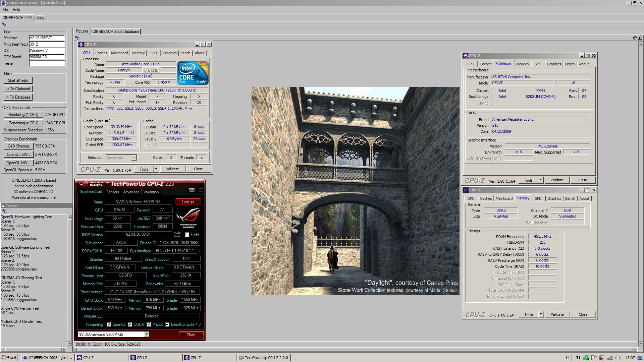644x362 pixels.
Task: Click the pin icon under CINEBENCH 2003 tab
Action: point(4,24)
